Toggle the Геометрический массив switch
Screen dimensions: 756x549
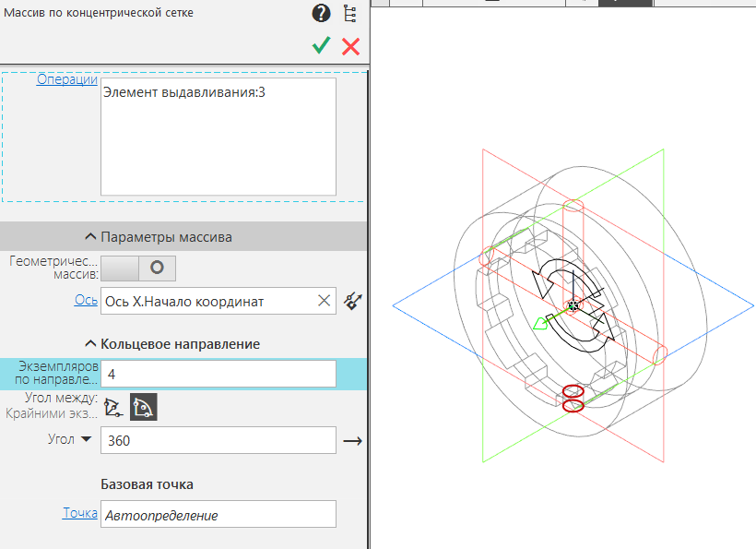pos(138,269)
